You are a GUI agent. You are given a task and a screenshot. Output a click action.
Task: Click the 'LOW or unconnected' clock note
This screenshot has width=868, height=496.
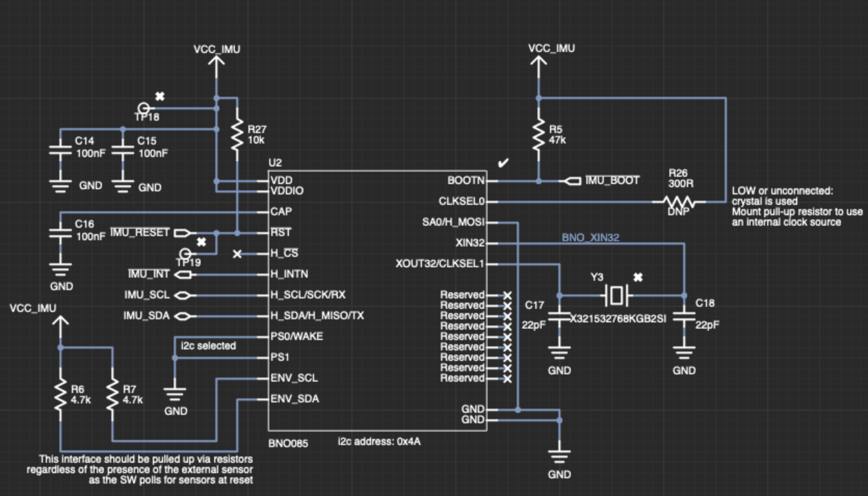pos(797,206)
